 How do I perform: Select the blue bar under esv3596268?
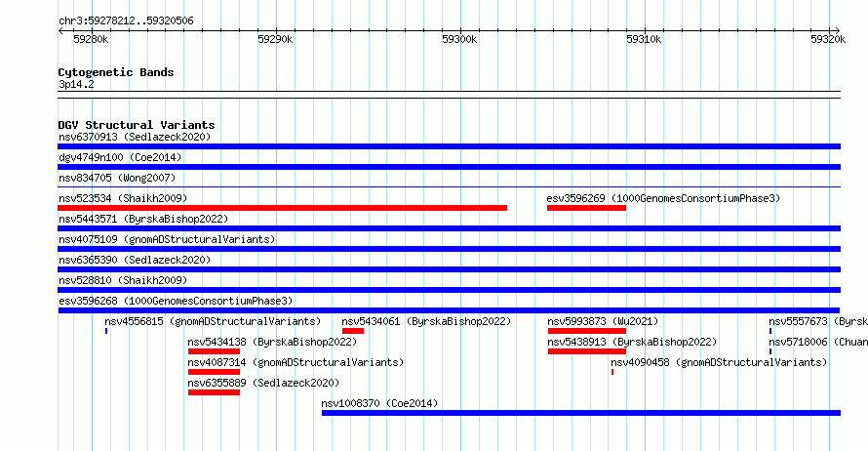(x=449, y=310)
